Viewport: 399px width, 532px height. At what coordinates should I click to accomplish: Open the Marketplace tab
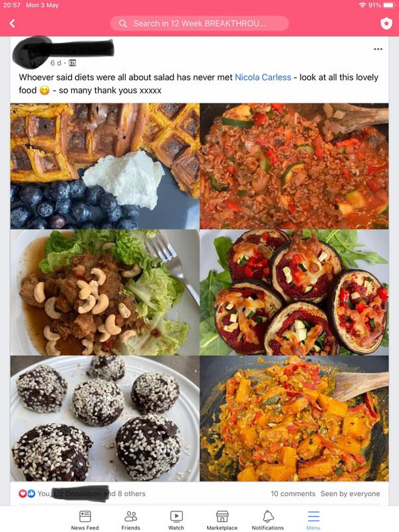[222, 520]
